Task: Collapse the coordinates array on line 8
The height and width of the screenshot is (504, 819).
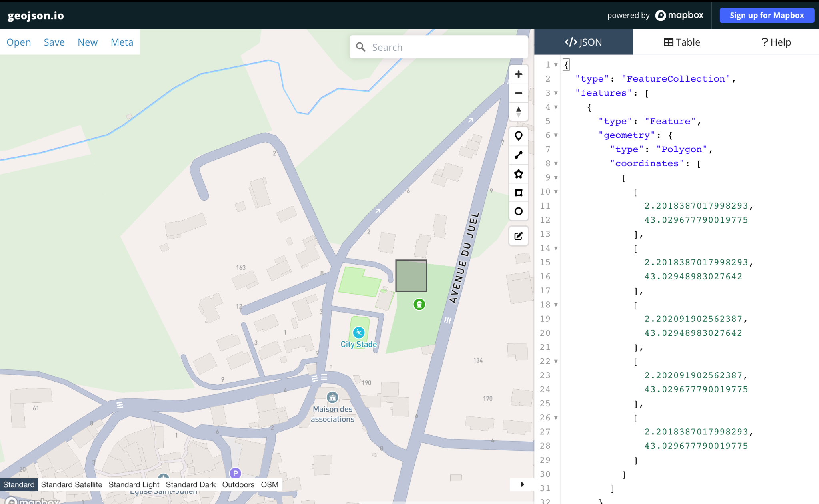Action: 555,163
